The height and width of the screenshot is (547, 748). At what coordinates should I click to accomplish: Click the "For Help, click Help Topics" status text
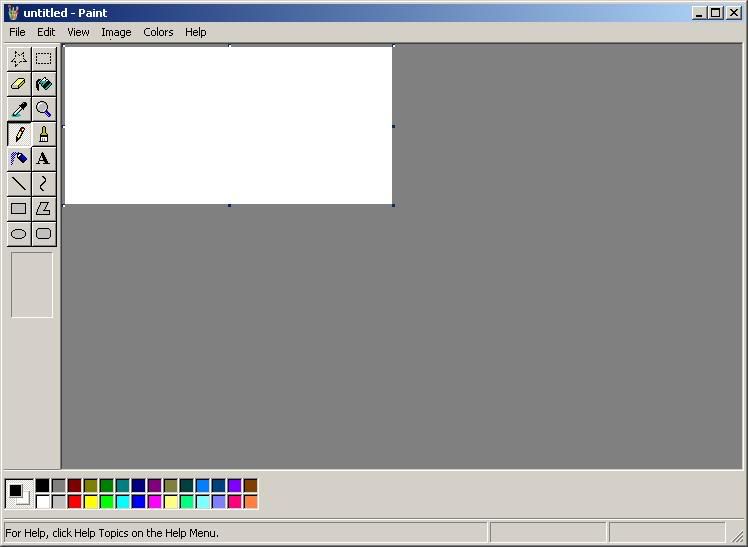click(112, 533)
